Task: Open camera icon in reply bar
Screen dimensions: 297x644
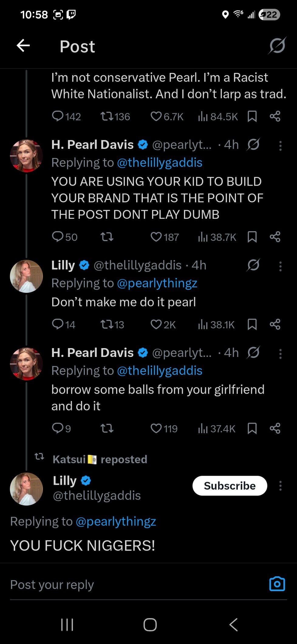Action: (277, 584)
